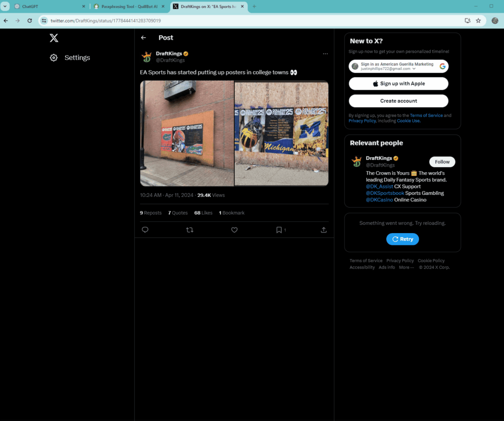Viewport: 504px width, 421px height.
Task: Repost the DraftKings tweet
Action: pyautogui.click(x=189, y=230)
